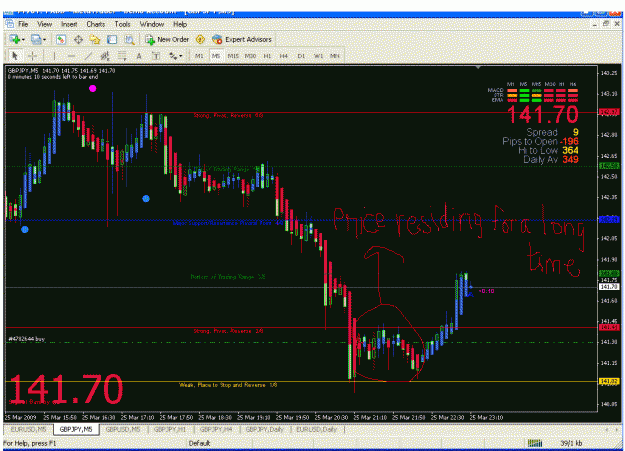Select the Trendline drawing tool
The width and height of the screenshot is (625, 451).
coord(88,56)
